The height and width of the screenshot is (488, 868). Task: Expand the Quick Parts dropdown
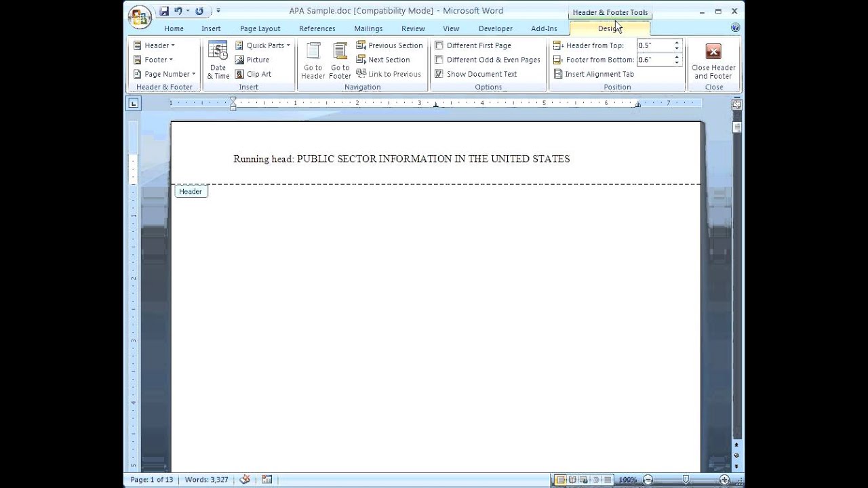[262, 45]
